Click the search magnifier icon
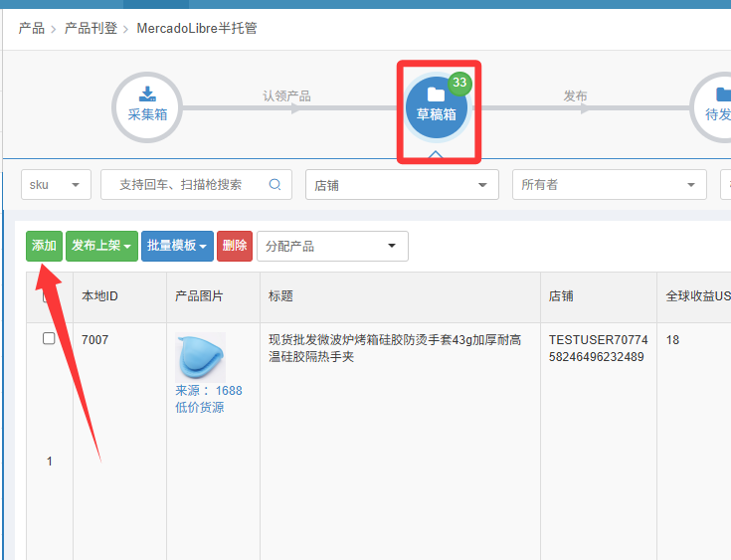 coord(275,184)
